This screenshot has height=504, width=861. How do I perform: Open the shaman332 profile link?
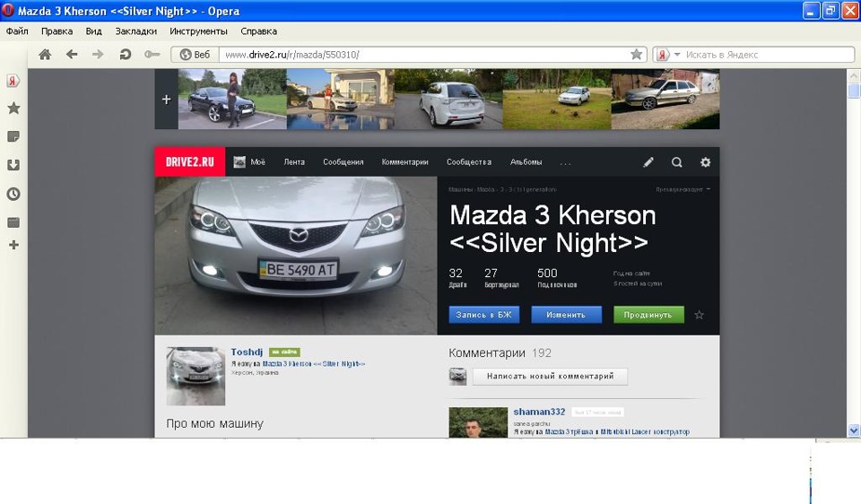(x=539, y=412)
